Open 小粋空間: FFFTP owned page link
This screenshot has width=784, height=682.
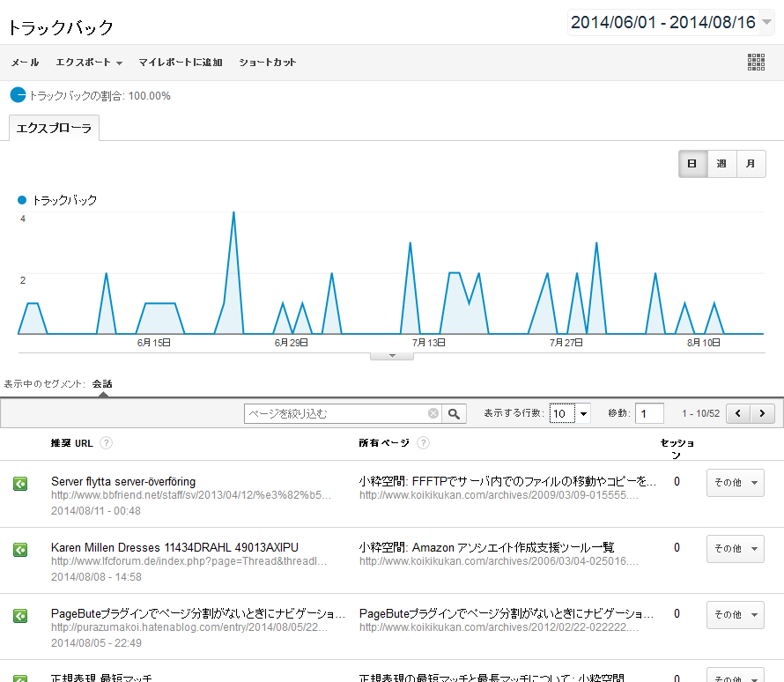click(507, 481)
